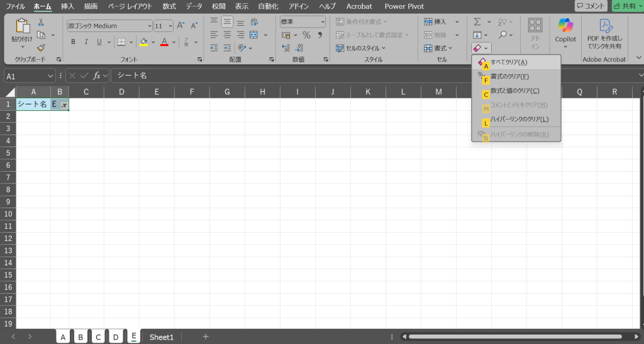Toggle bold formatting

coord(73,42)
